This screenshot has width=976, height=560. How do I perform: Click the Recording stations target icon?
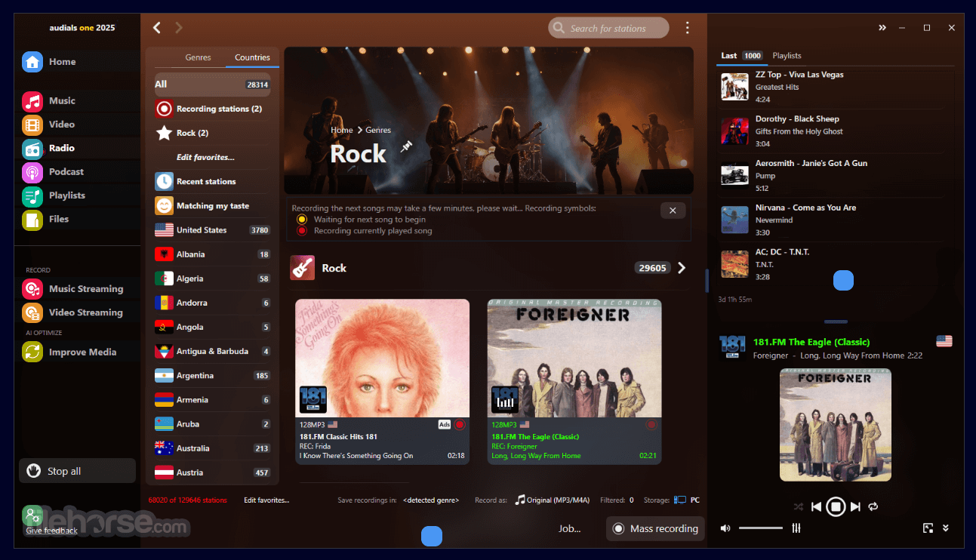tap(164, 109)
